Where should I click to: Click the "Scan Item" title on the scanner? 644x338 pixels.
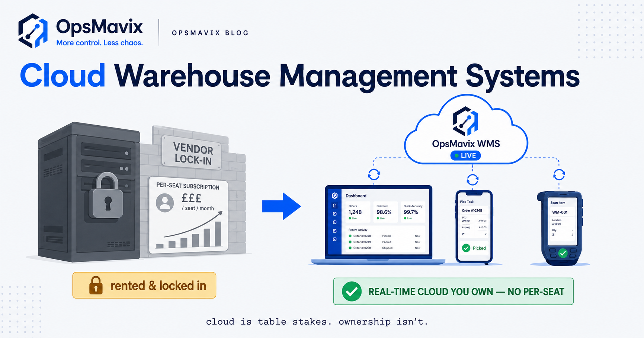coord(558,203)
